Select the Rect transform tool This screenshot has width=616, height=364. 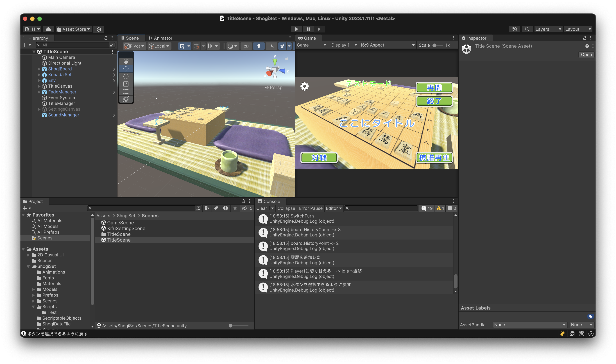126,92
